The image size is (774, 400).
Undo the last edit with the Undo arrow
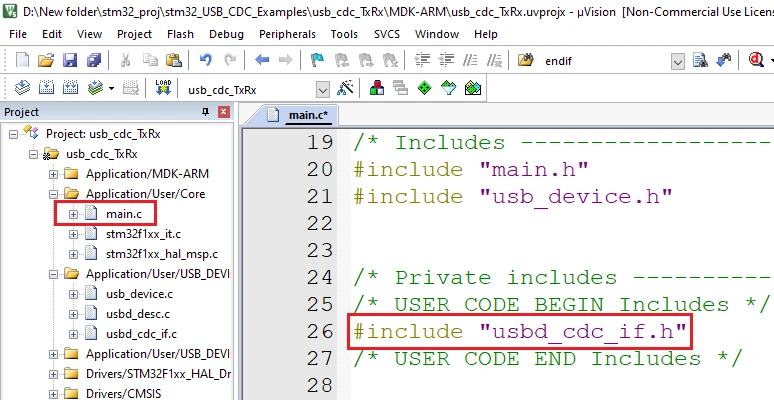[x=206, y=60]
